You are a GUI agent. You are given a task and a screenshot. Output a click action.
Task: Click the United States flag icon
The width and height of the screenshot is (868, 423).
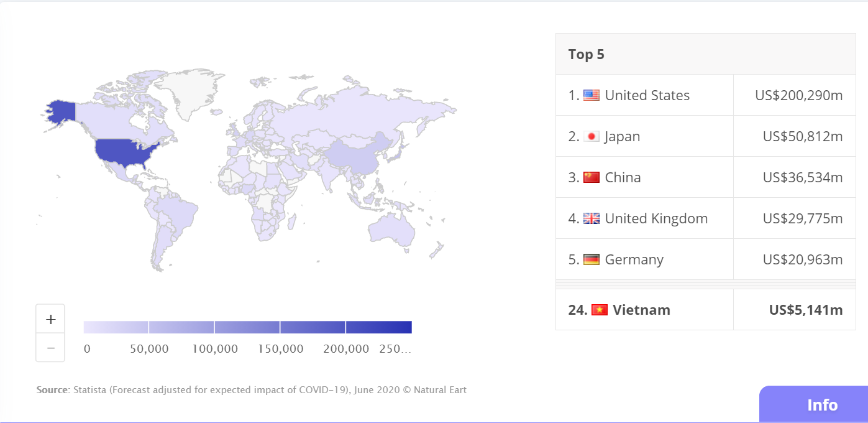click(x=592, y=95)
